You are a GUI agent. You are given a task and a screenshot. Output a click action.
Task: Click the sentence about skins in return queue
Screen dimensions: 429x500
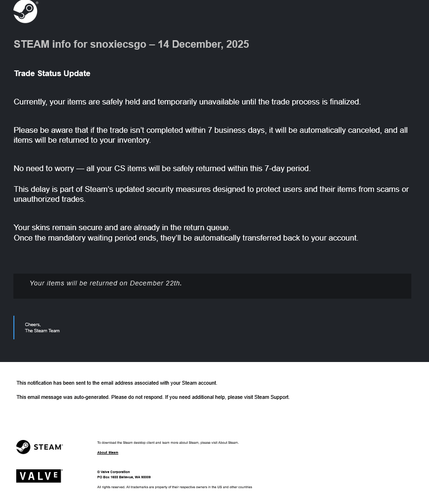click(x=122, y=228)
